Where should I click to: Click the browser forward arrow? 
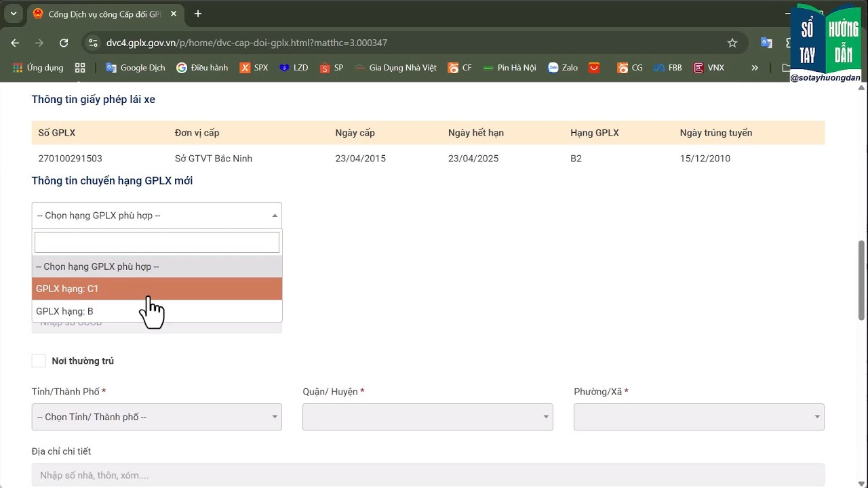tap(39, 43)
